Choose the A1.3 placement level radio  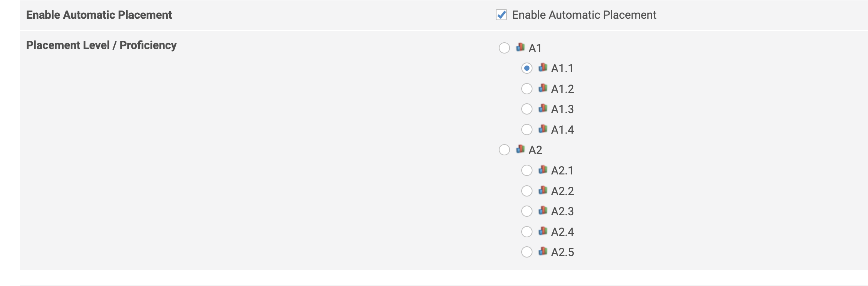pos(527,109)
